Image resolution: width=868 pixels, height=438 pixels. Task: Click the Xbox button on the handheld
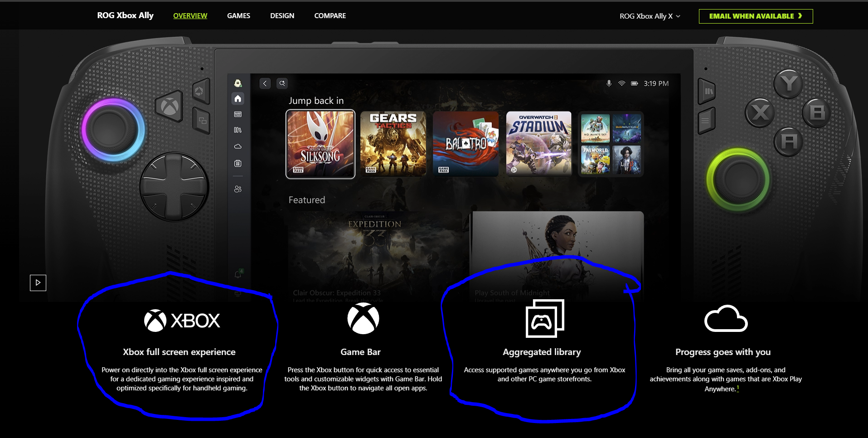pos(170,107)
